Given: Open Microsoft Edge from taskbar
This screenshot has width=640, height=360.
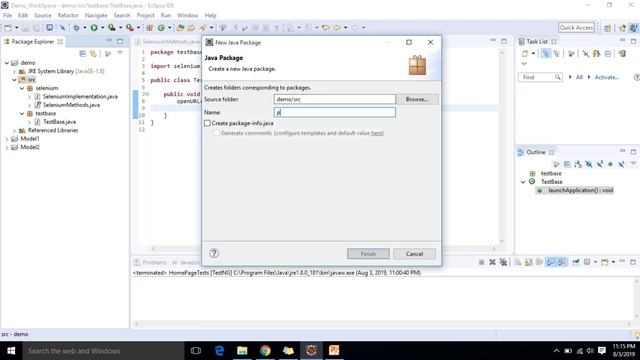Looking at the screenshot, I should 219,351.
